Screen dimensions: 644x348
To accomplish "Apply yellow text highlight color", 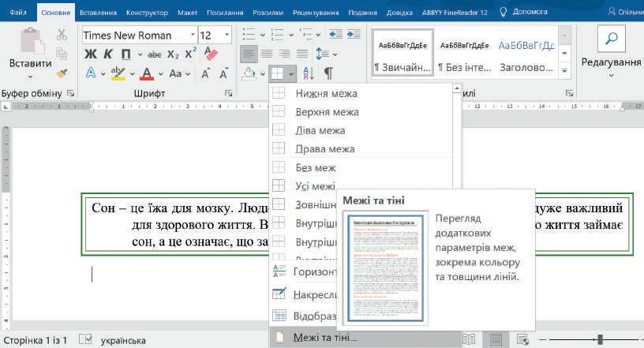I will tap(118, 73).
